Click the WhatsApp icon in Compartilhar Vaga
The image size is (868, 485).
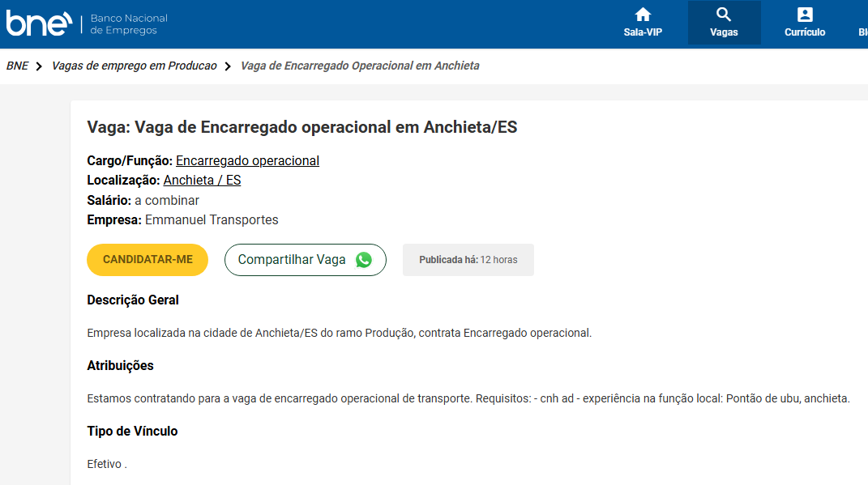(364, 260)
